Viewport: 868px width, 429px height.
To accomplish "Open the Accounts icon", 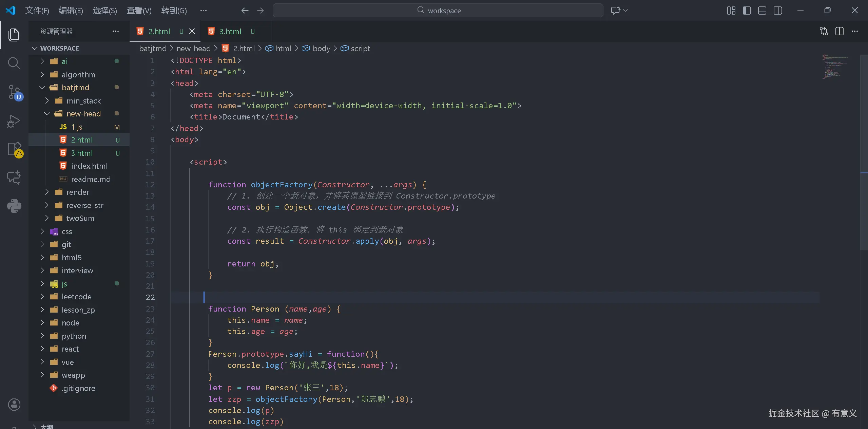I will [14, 404].
